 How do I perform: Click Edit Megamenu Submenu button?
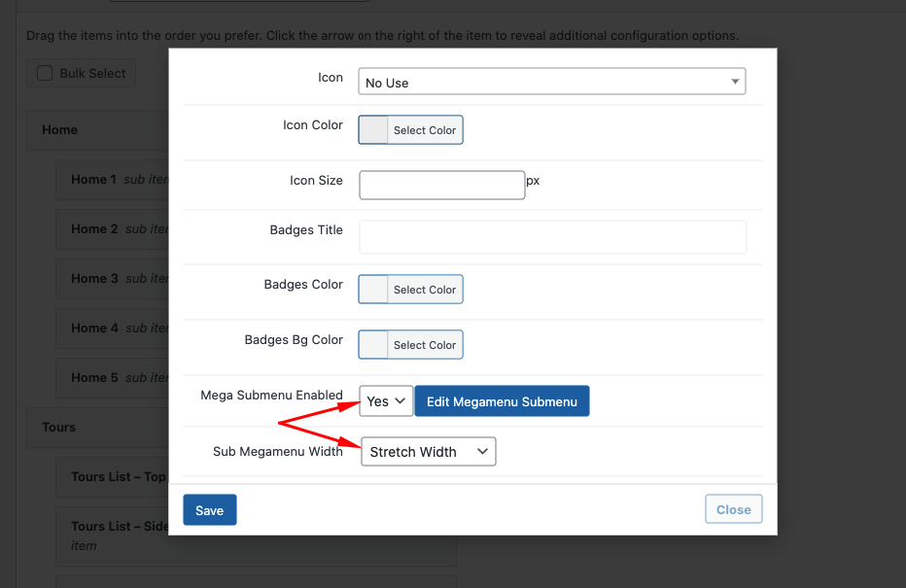coord(502,401)
